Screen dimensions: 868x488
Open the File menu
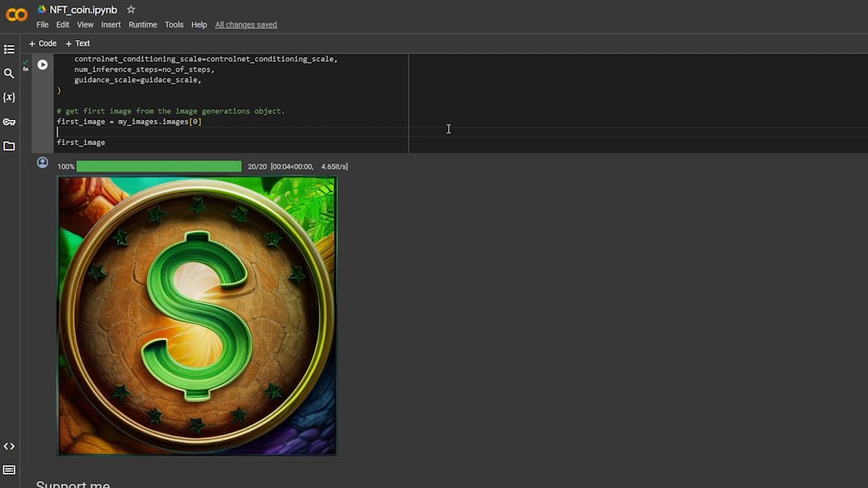[42, 24]
